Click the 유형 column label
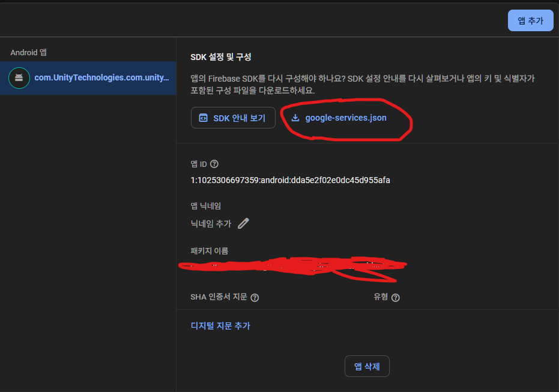This screenshot has height=392, width=559. point(381,297)
